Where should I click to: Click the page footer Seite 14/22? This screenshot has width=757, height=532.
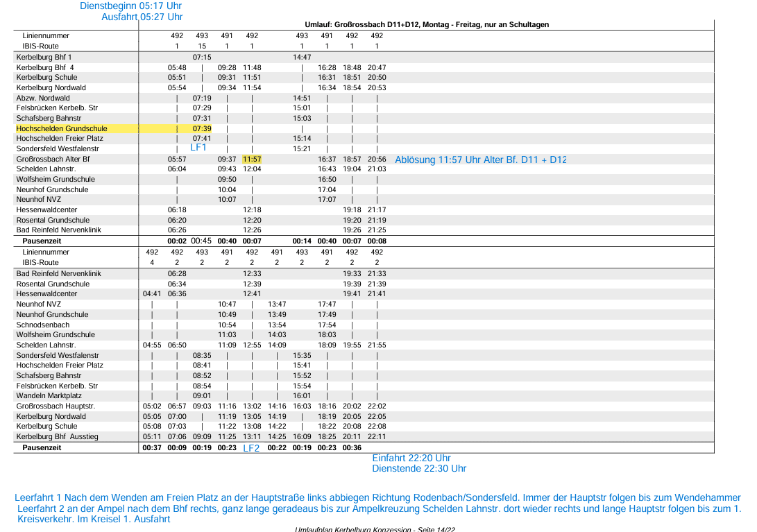375,529
